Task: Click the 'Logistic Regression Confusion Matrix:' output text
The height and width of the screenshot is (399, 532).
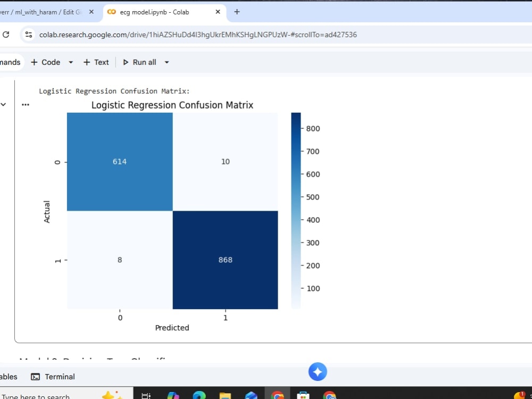Action: coord(114,91)
